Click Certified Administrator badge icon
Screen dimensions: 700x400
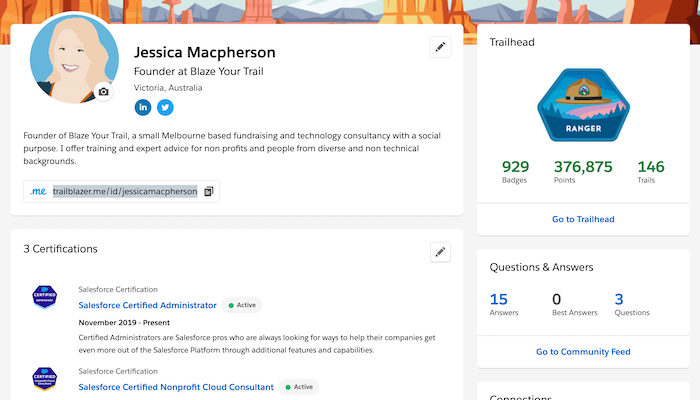45,297
